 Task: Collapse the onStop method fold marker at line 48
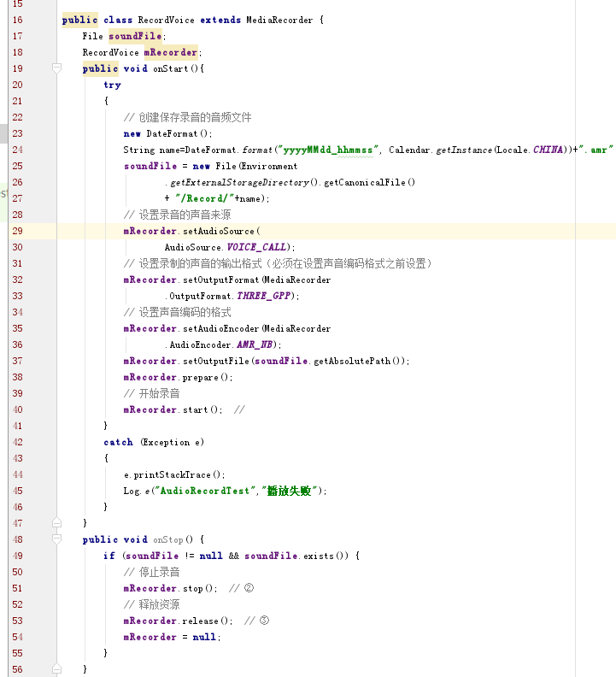tap(56, 539)
